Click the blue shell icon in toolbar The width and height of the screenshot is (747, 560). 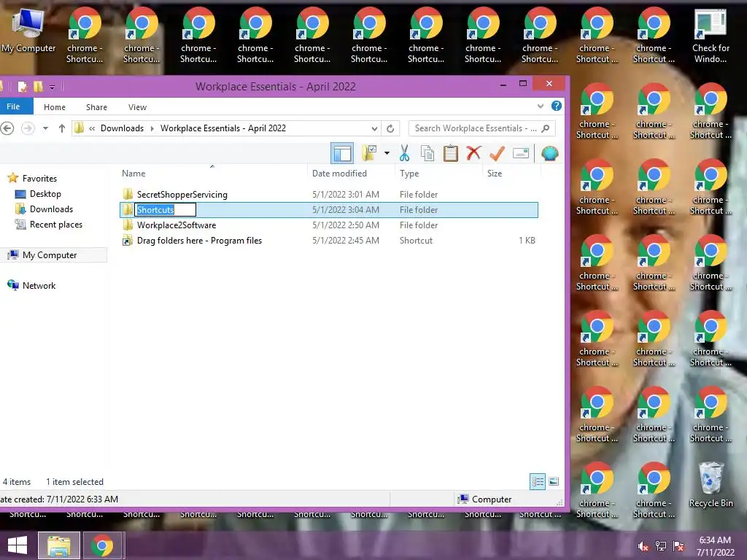coord(550,153)
